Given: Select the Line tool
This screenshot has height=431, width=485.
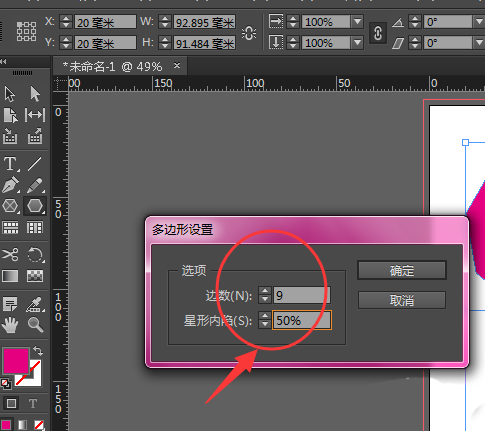Looking at the screenshot, I should click(x=35, y=164).
